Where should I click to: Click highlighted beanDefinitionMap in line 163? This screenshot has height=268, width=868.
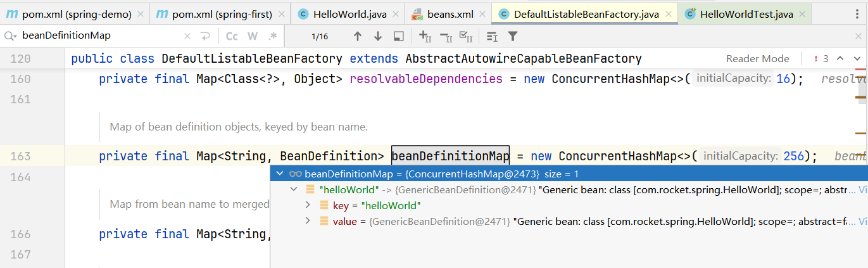point(450,156)
